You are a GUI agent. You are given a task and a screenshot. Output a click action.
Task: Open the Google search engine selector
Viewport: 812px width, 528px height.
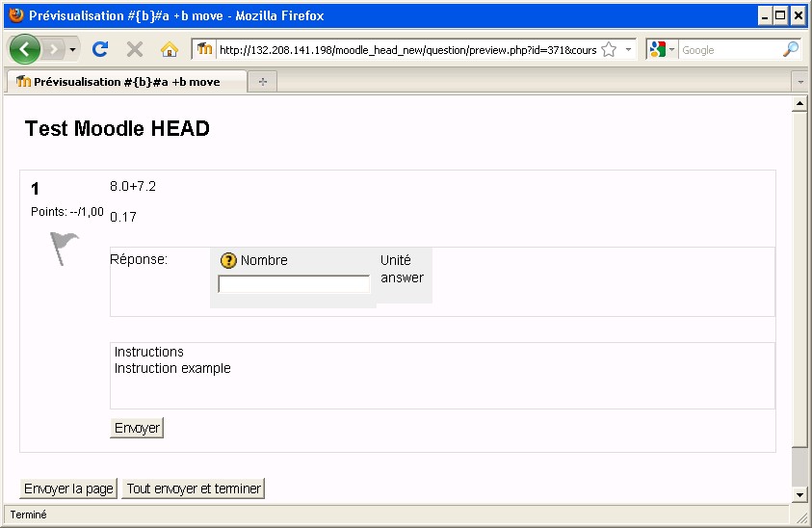[663, 50]
